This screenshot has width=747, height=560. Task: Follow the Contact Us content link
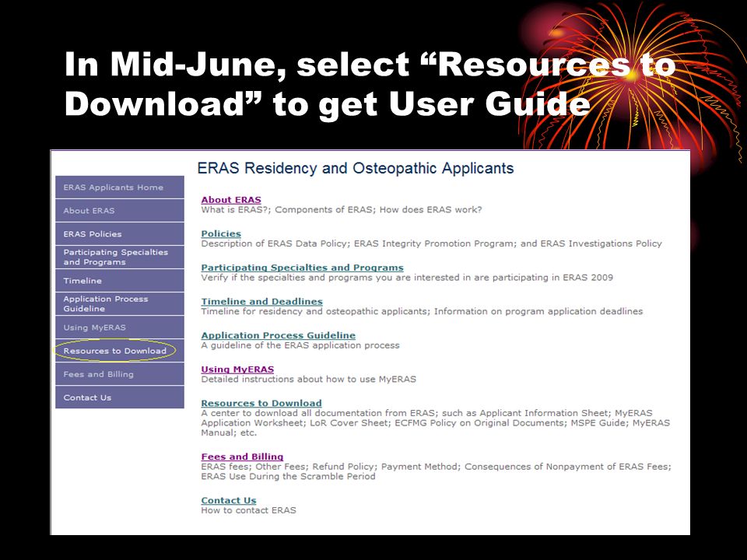click(x=229, y=500)
